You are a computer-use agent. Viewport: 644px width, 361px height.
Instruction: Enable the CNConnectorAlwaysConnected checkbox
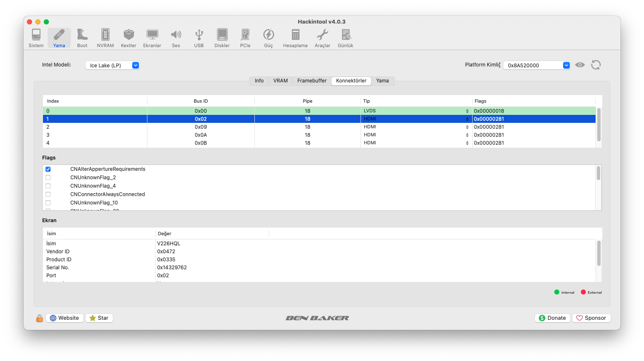tap(48, 194)
